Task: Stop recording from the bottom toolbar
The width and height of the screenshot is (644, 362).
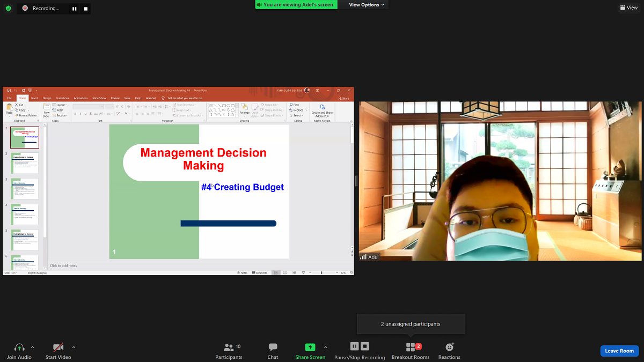Action: (x=365, y=346)
